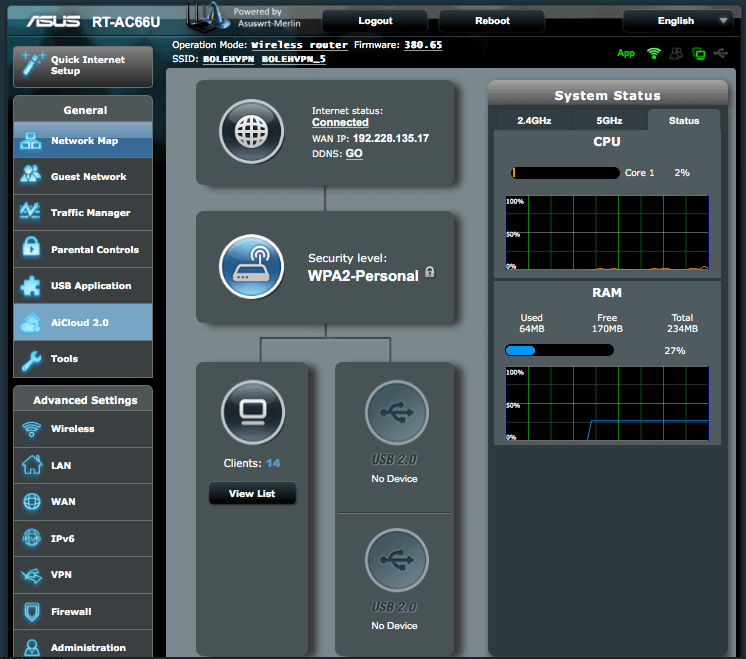This screenshot has height=659, width=746.
Task: Click the Connected internet status link
Action: [340, 122]
